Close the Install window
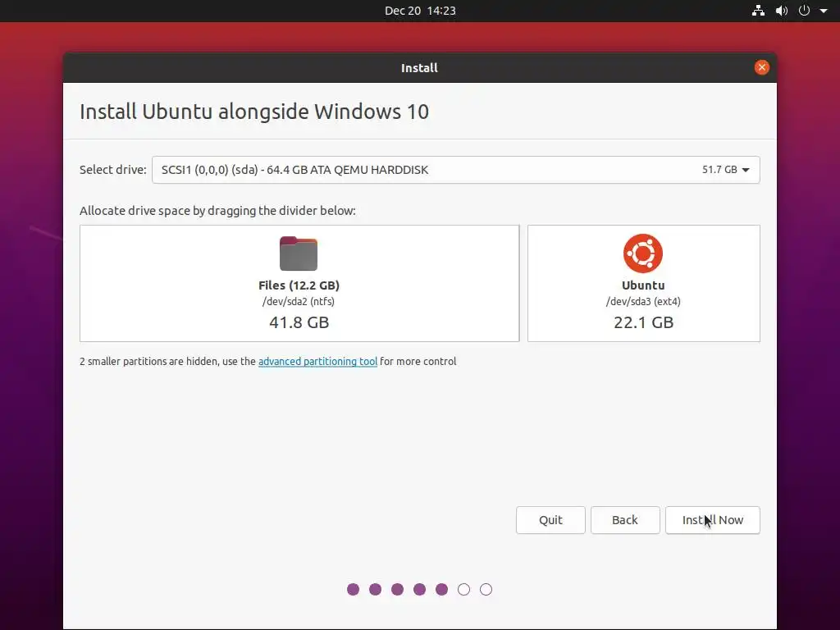The image size is (840, 630). point(762,67)
